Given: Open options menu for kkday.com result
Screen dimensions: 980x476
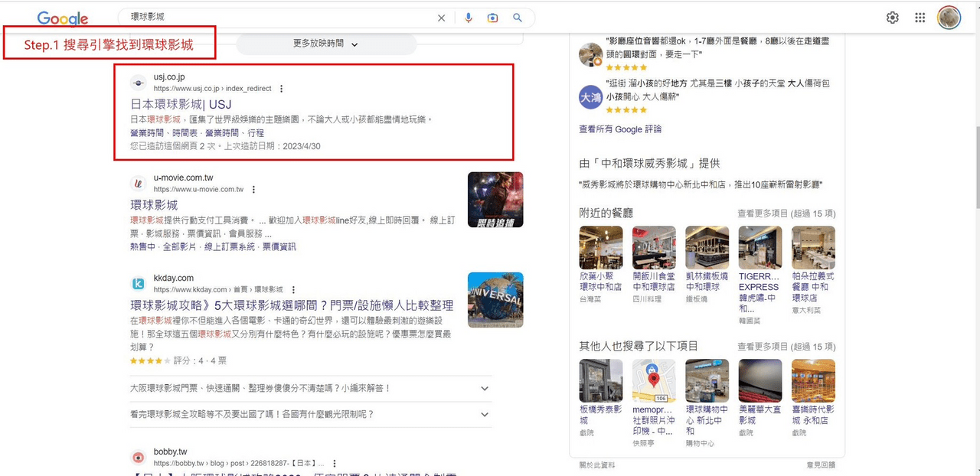Looking at the screenshot, I should point(292,290).
